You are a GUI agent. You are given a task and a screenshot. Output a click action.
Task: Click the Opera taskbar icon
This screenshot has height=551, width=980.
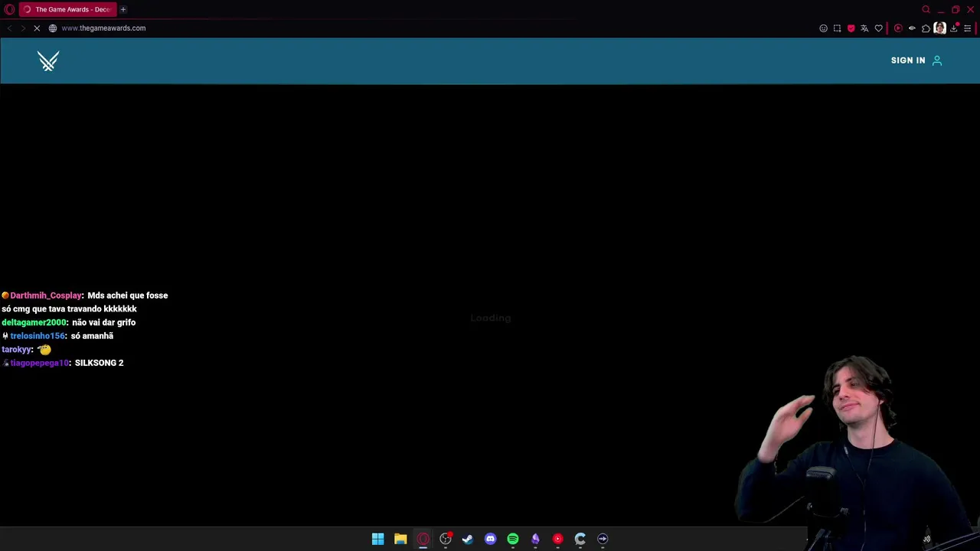tap(423, 539)
